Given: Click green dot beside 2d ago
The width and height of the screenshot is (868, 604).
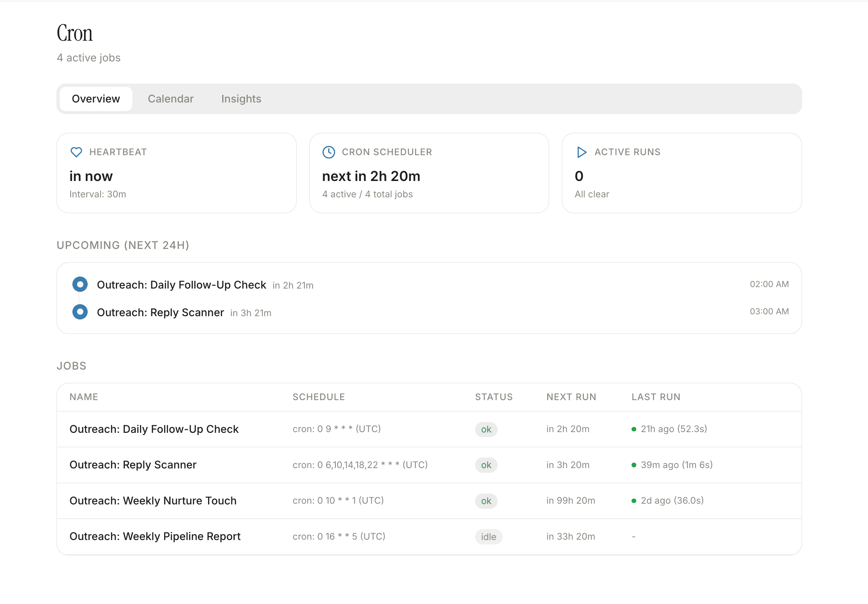Looking at the screenshot, I should [634, 501].
